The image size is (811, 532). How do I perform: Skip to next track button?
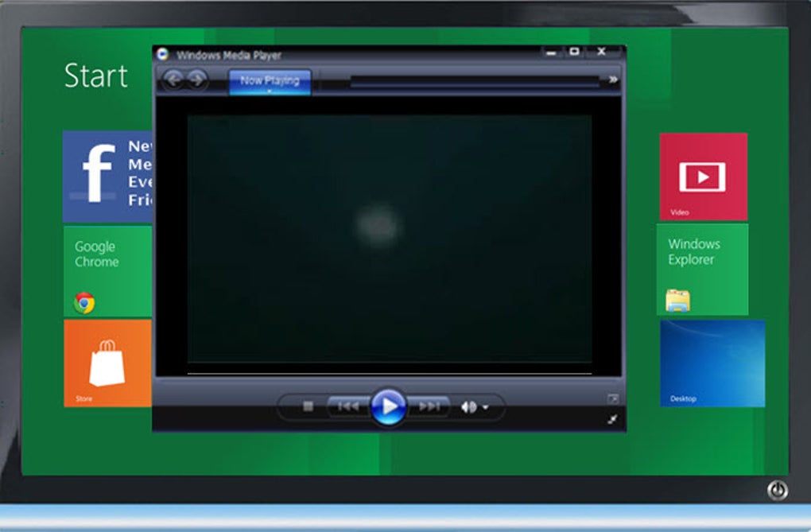coord(429,407)
